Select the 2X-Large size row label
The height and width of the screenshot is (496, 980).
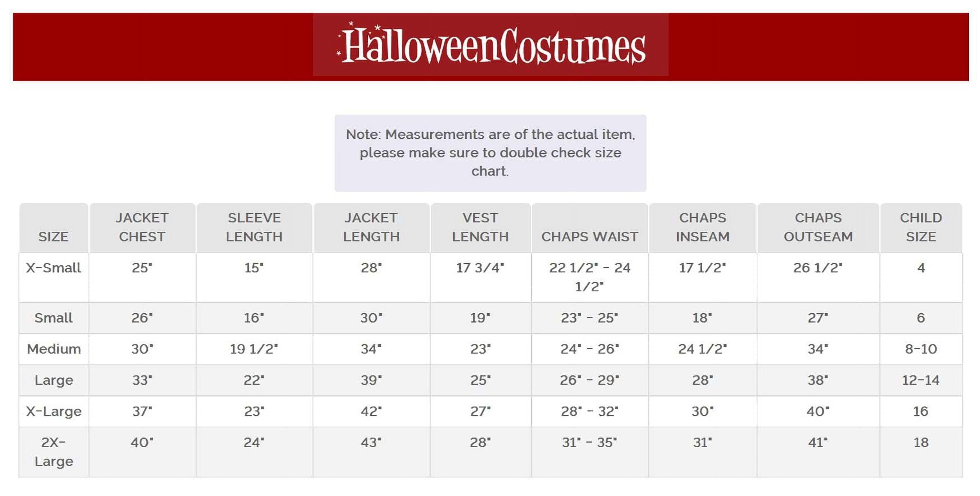[x=54, y=452]
